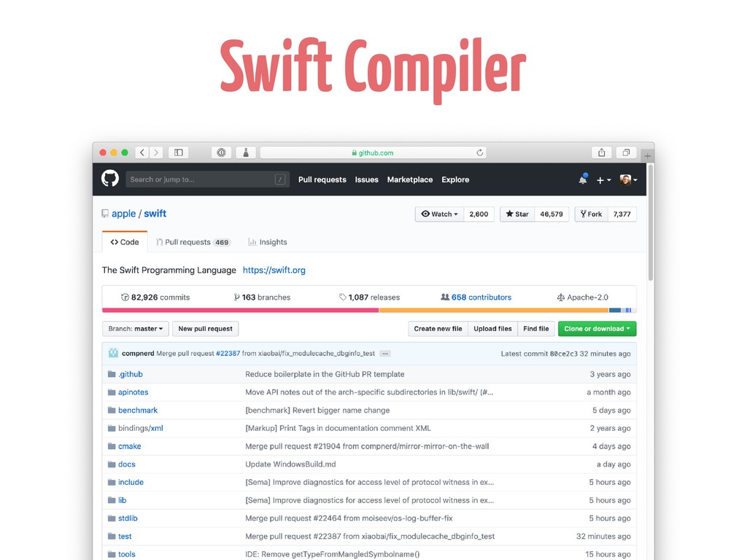Click the page vertical scrollbar
747x560 pixels.
[650, 222]
